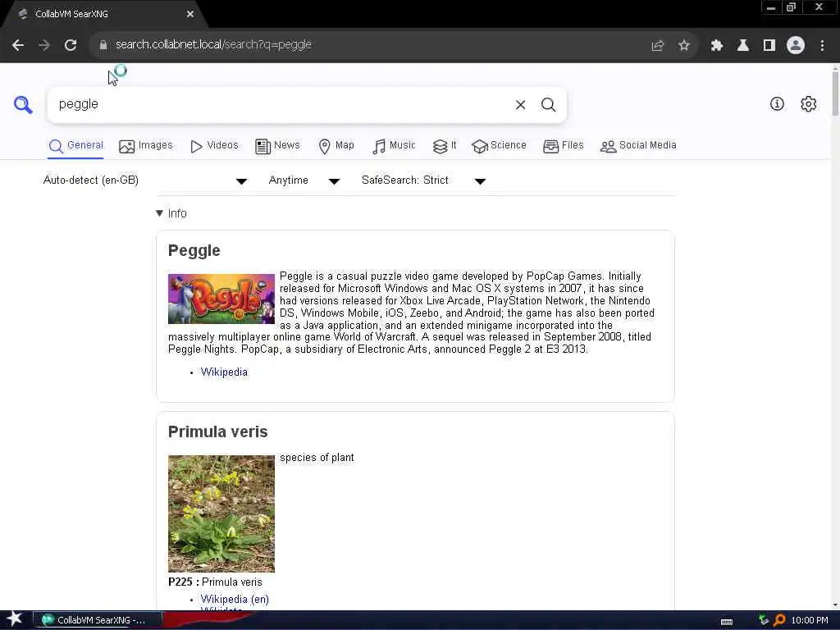Viewport: 840px width, 630px height.
Task: Reload the page
Action: click(71, 45)
